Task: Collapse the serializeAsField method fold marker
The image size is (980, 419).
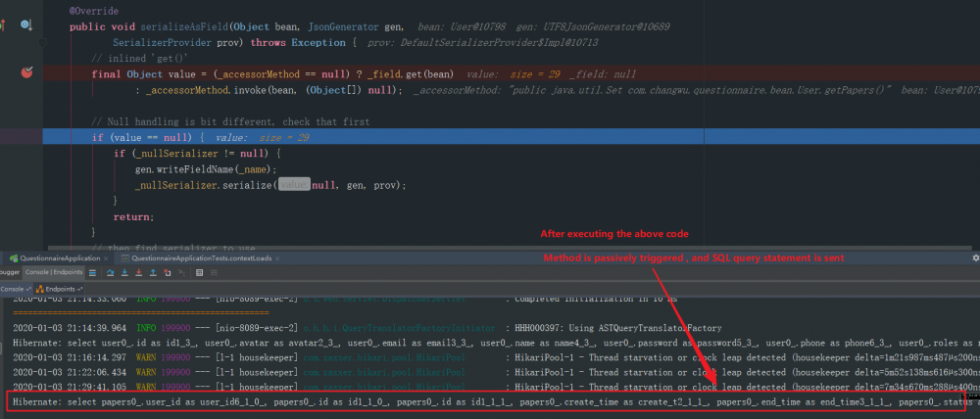Action: coord(42,42)
